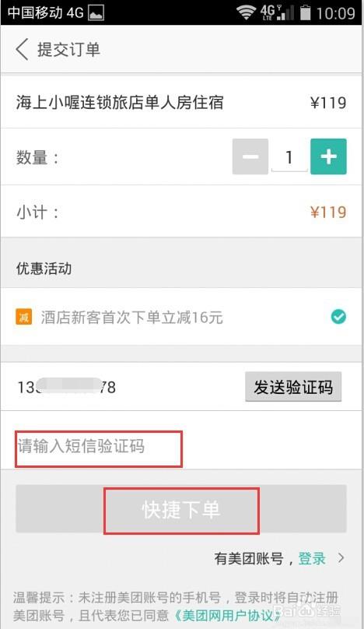The width and height of the screenshot is (364, 629).
Task: Select the 海上小喔连锁旅店单人房住宿 item row
Action: tap(181, 102)
